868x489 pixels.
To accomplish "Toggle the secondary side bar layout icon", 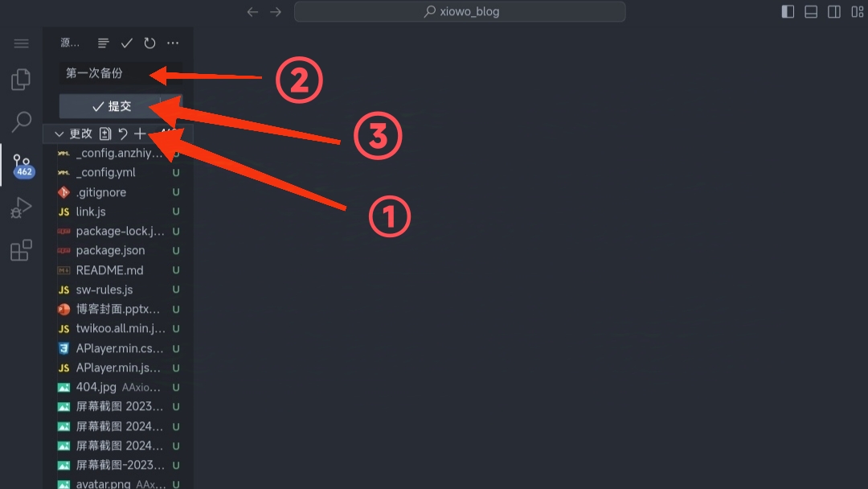I will pos(834,11).
